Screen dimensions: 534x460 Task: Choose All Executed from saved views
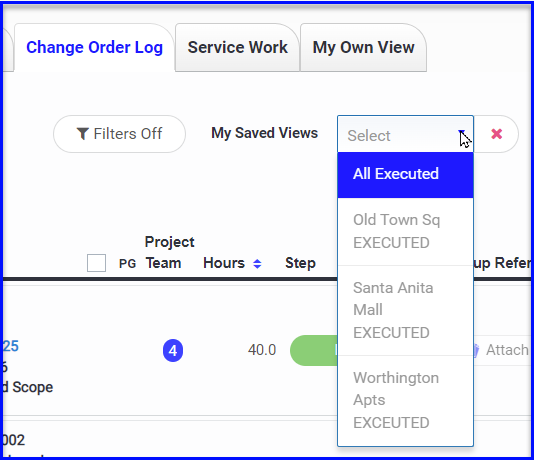(405, 174)
